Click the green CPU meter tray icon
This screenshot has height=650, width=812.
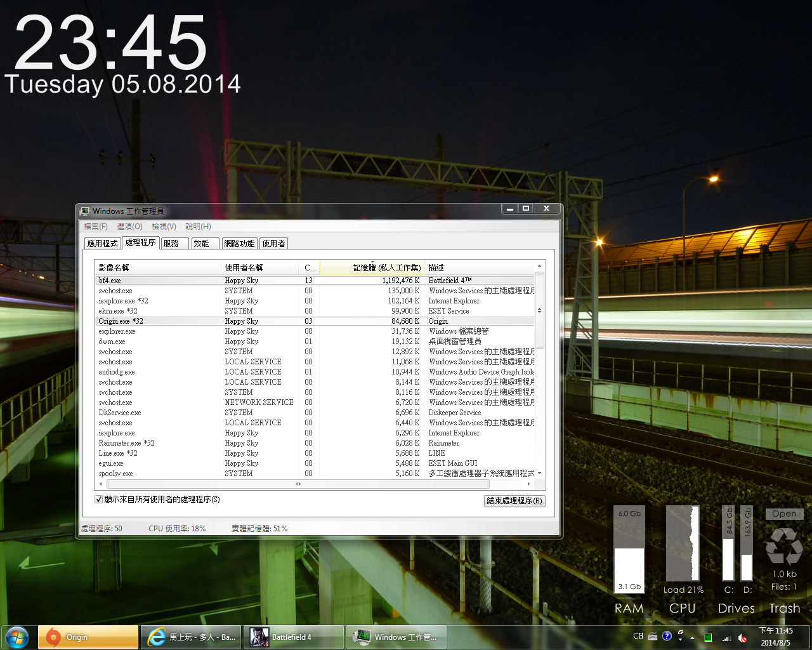click(708, 637)
